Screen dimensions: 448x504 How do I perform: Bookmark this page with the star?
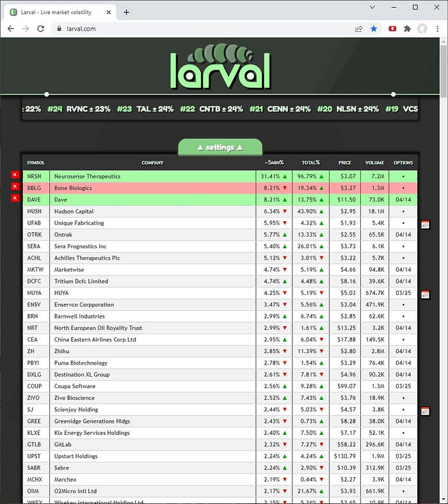tap(374, 29)
